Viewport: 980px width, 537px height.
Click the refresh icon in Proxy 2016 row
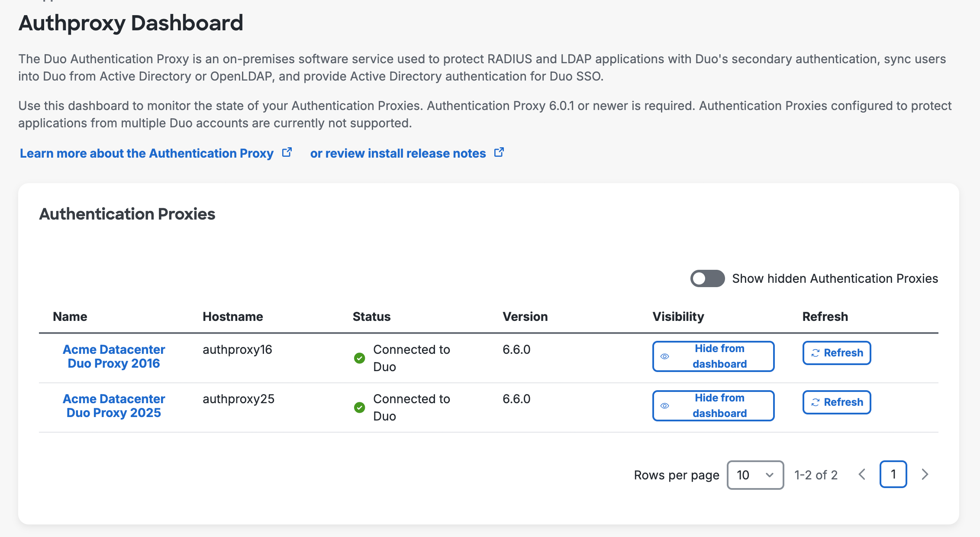[x=816, y=353]
